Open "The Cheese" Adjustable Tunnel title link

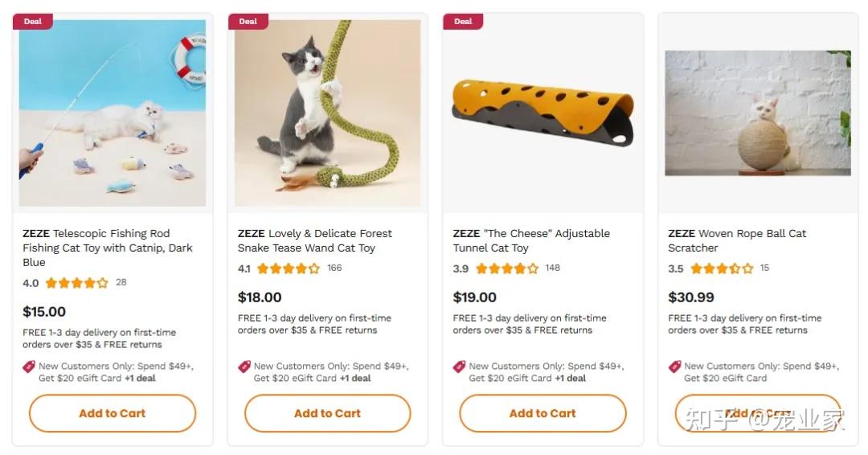click(x=531, y=240)
